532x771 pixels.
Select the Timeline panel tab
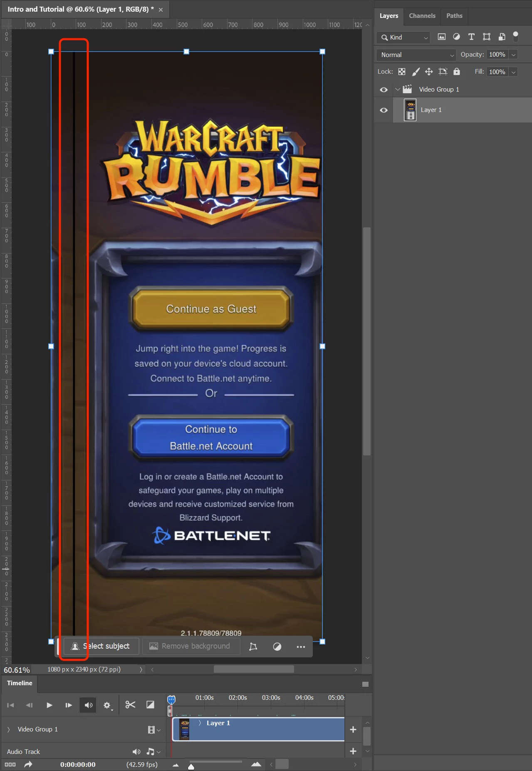point(20,683)
